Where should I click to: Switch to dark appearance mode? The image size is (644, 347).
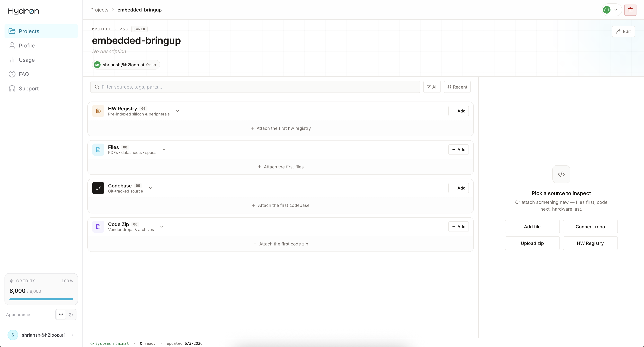[x=71, y=315]
